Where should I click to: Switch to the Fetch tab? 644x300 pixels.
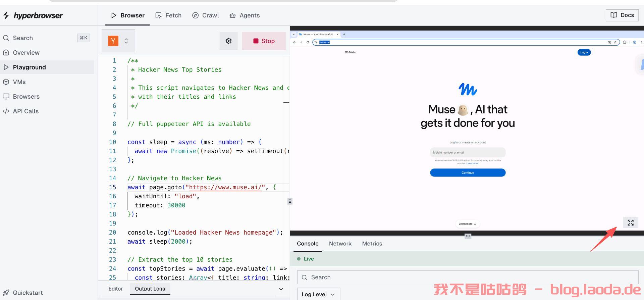(168, 15)
